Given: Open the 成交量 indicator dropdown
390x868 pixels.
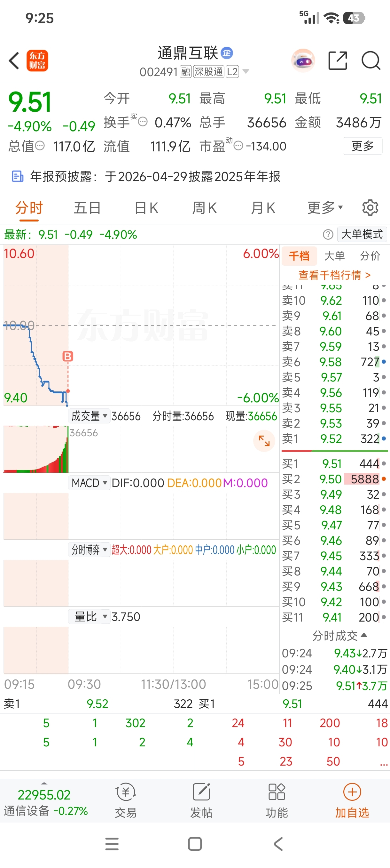Looking at the screenshot, I should (89, 416).
